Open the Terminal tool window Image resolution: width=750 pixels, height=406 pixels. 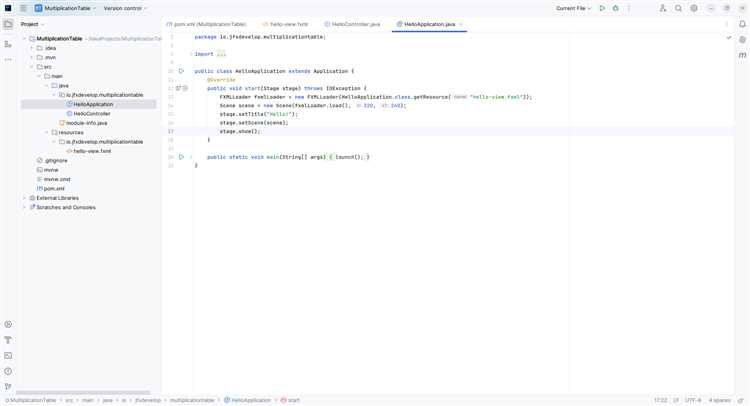pyautogui.click(x=8, y=356)
